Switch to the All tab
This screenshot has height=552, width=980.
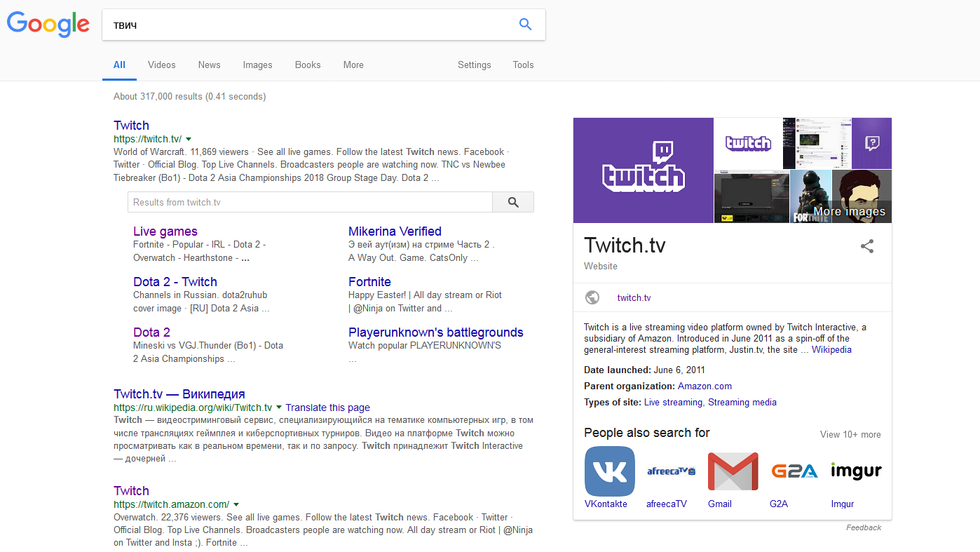119,65
